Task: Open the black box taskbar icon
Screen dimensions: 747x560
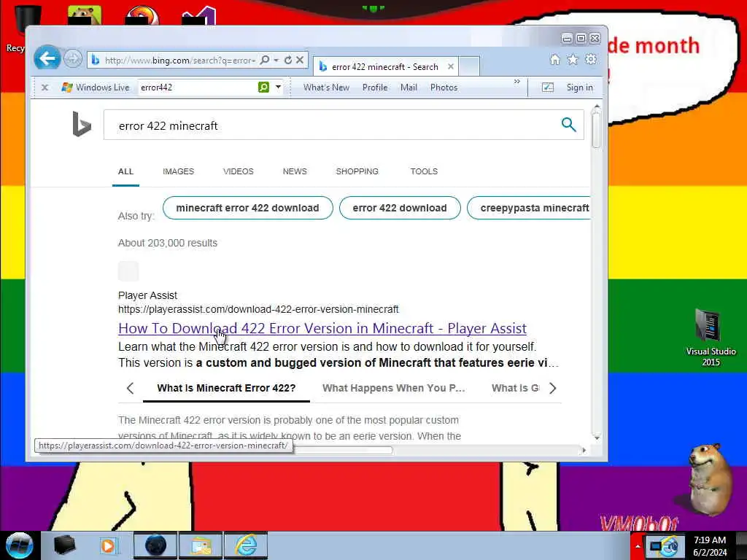Action: tap(64, 545)
